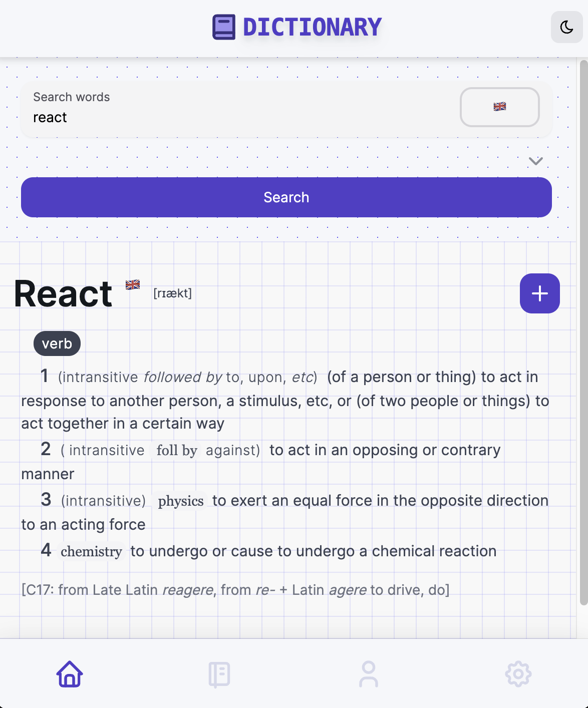The height and width of the screenshot is (708, 588).
Task: Add React word with plus icon
Action: coord(539,293)
